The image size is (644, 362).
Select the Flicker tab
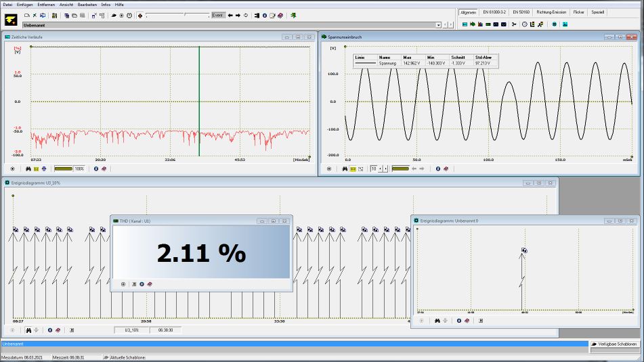click(x=578, y=12)
